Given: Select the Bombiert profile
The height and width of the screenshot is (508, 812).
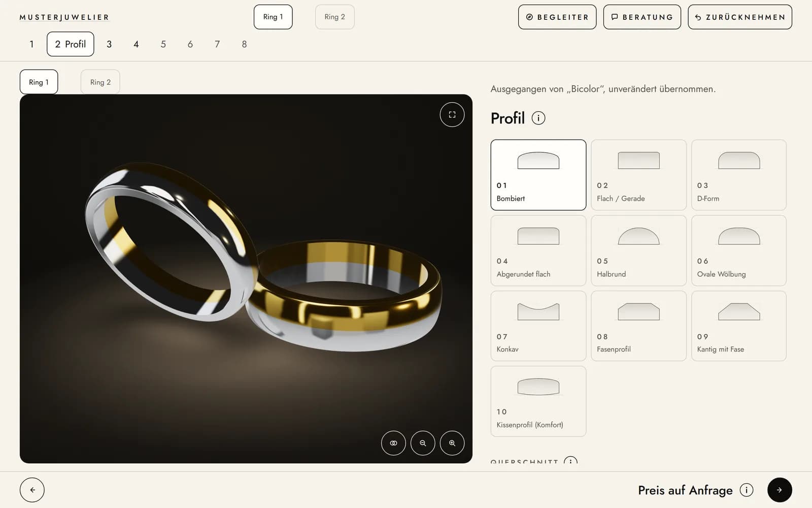Looking at the screenshot, I should tap(538, 175).
